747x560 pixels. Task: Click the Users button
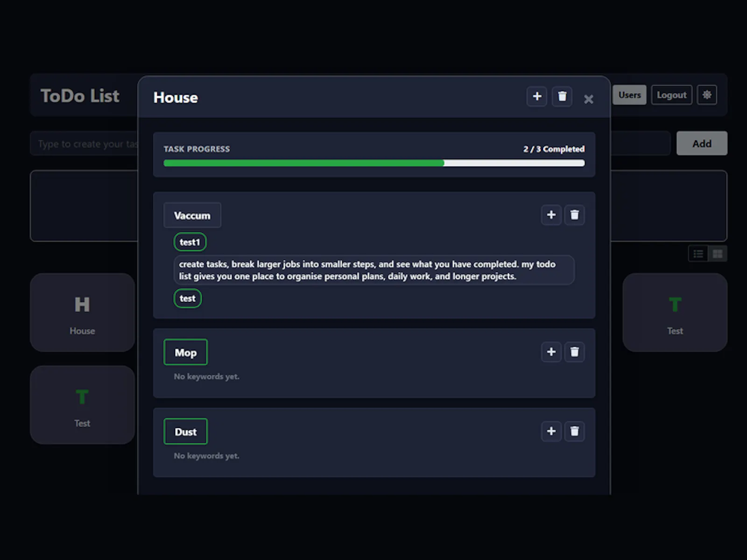(629, 95)
